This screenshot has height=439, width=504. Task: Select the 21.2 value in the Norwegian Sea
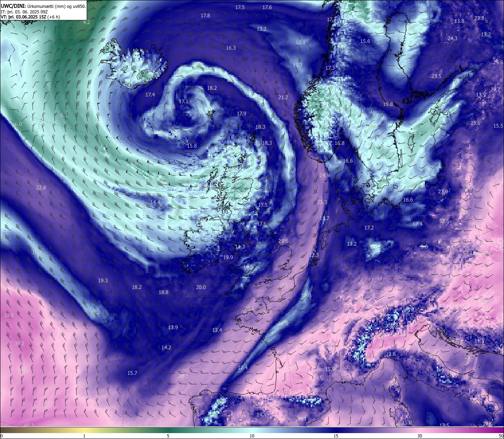click(283, 98)
